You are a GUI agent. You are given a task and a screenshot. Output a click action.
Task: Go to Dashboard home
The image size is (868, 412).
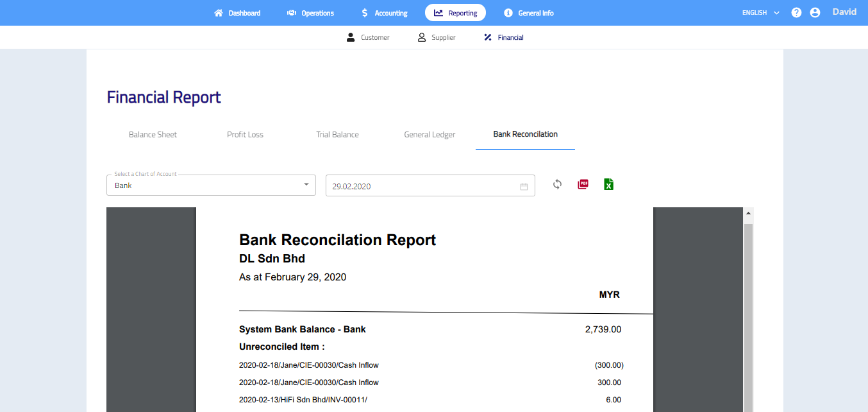(x=237, y=13)
